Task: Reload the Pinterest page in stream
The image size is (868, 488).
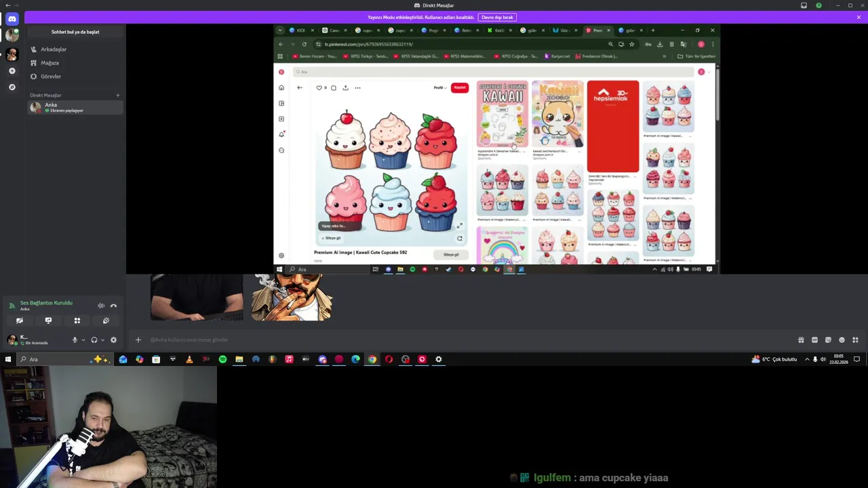Action: 304,44
